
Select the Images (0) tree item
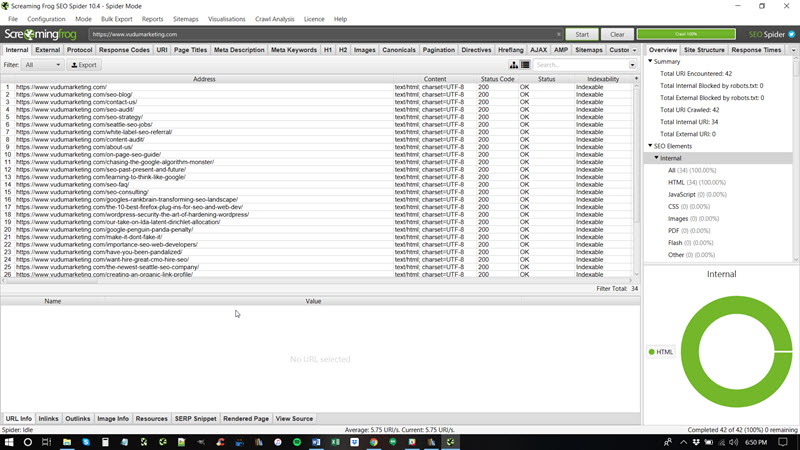[693, 218]
